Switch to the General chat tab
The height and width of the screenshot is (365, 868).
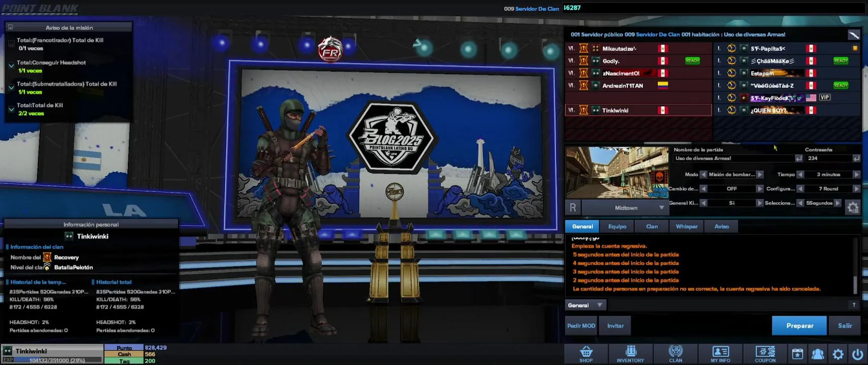pyautogui.click(x=582, y=226)
